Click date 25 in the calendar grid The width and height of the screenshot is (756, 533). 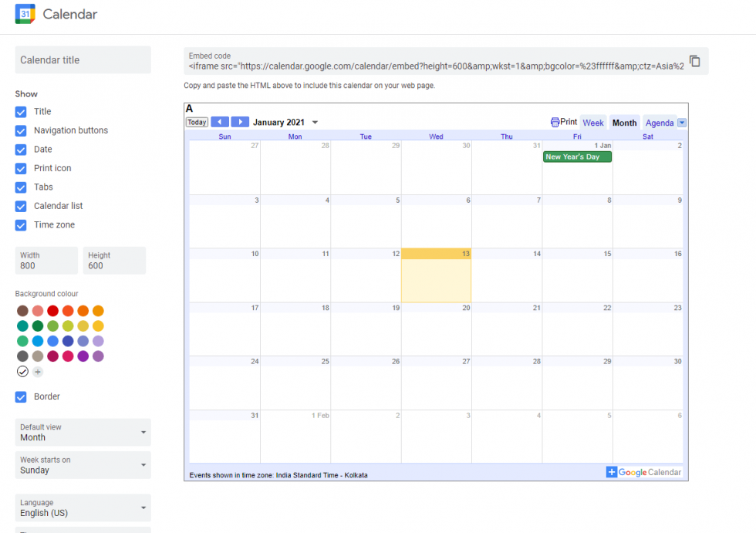point(295,383)
